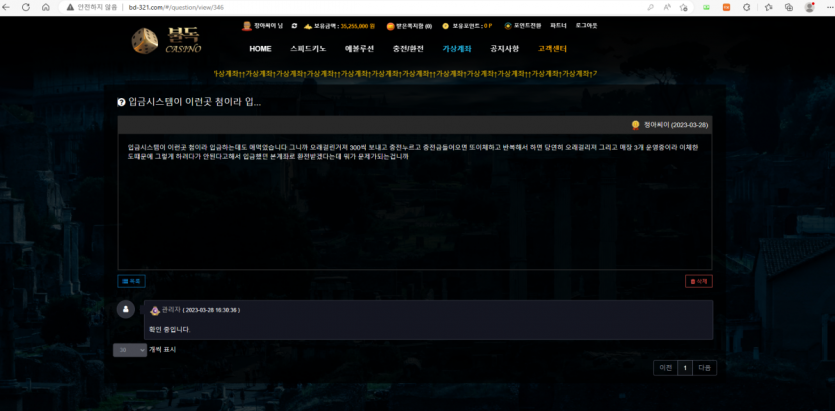Screen dimensions: 835x411
Task: Open the 스피드키노 menu
Action: click(x=308, y=48)
